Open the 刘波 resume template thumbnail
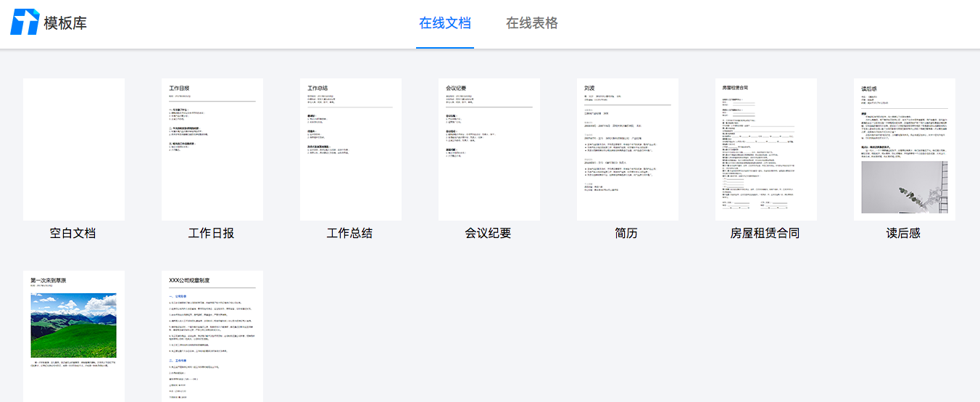The image size is (980, 402). [628, 149]
